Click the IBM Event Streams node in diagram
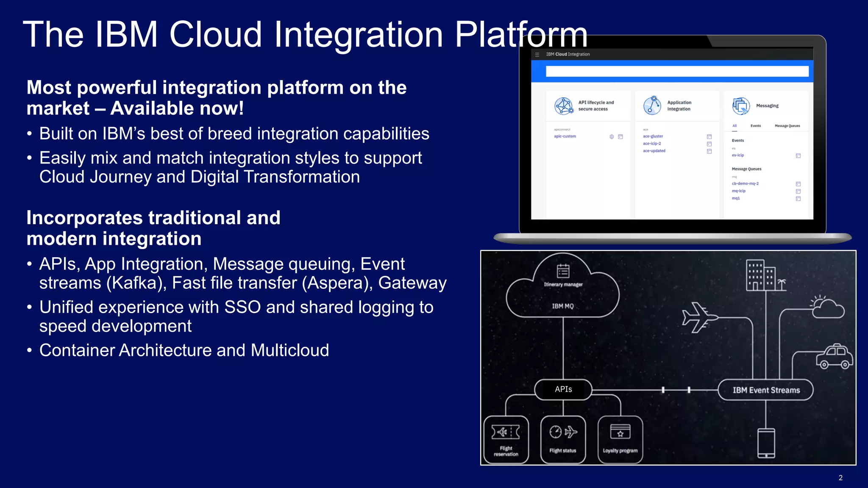Image resolution: width=868 pixels, height=488 pixels. (x=766, y=390)
